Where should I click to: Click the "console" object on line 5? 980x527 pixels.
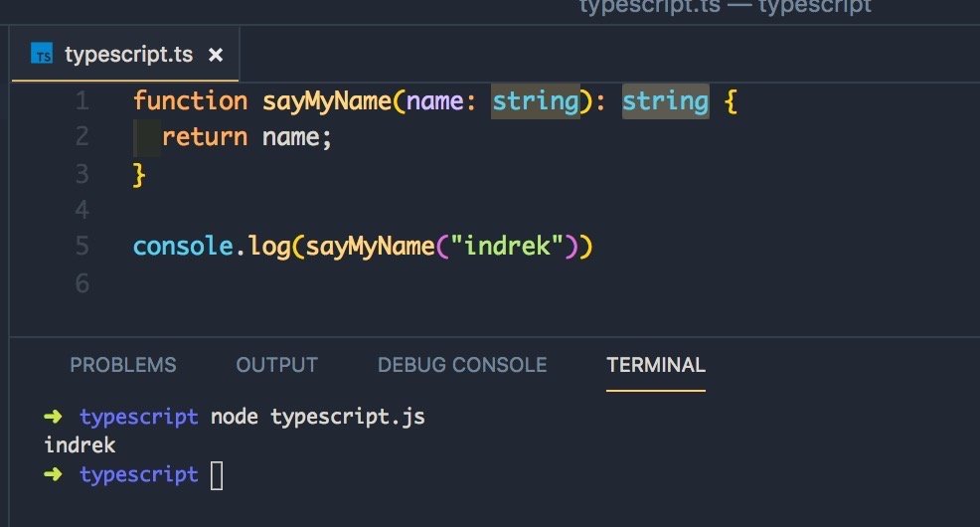tap(183, 246)
